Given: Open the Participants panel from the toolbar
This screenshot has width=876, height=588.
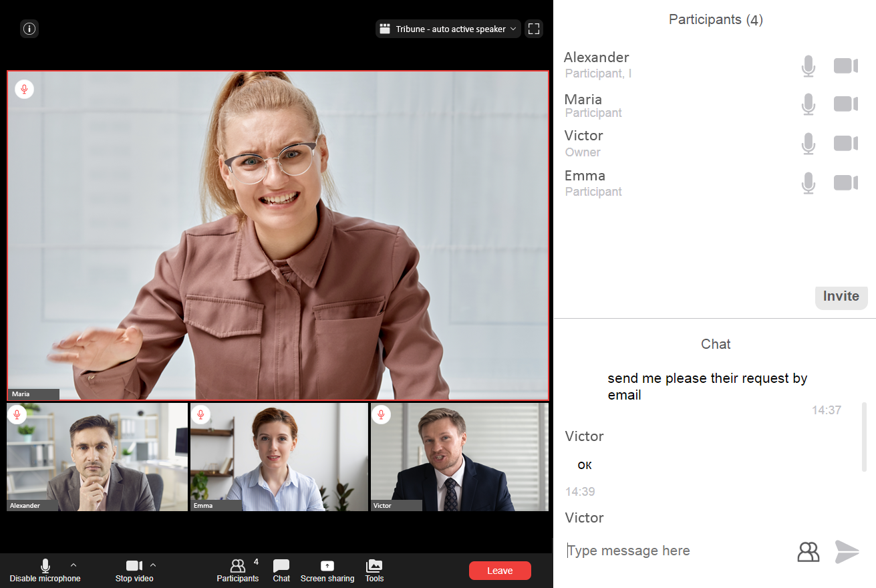Looking at the screenshot, I should pyautogui.click(x=237, y=571).
